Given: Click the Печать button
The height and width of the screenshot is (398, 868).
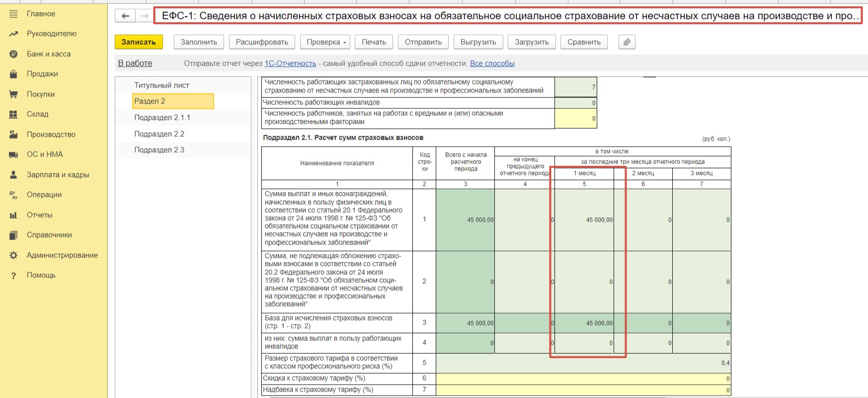Looking at the screenshot, I should click(374, 42).
